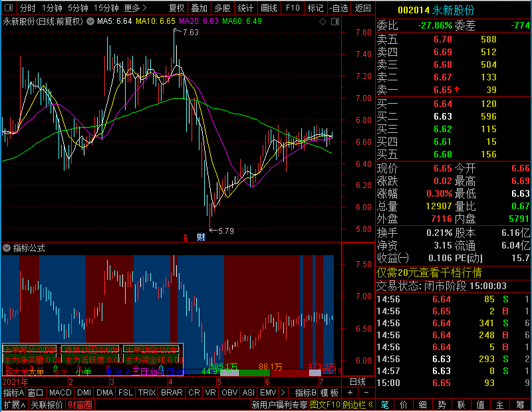Click the 日线 period label
Screen dimensions: 532x412
358,382
